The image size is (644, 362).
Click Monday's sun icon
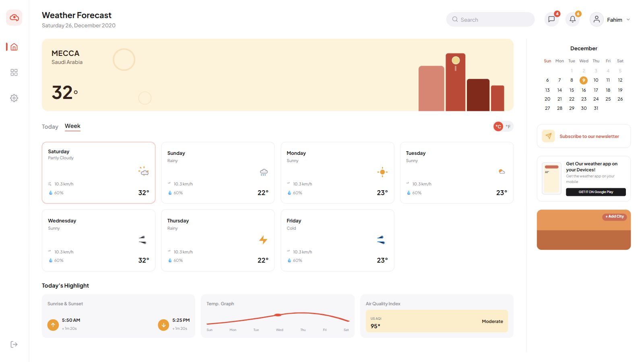[x=382, y=172]
